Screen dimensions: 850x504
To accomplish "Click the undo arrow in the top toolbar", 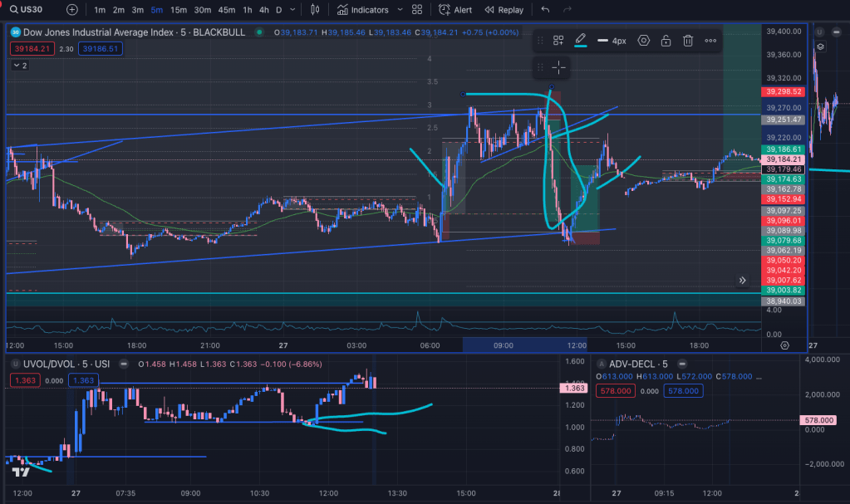I will tap(545, 10).
